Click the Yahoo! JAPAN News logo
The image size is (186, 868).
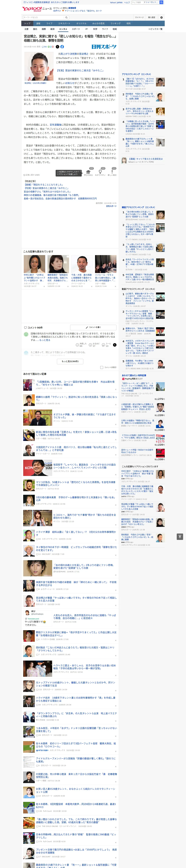tap(37, 9)
